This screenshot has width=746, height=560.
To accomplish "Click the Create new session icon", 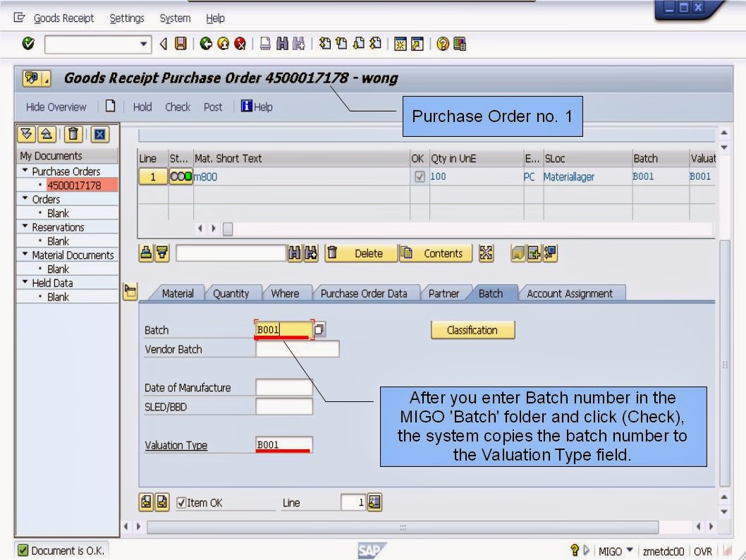I will pos(399,44).
